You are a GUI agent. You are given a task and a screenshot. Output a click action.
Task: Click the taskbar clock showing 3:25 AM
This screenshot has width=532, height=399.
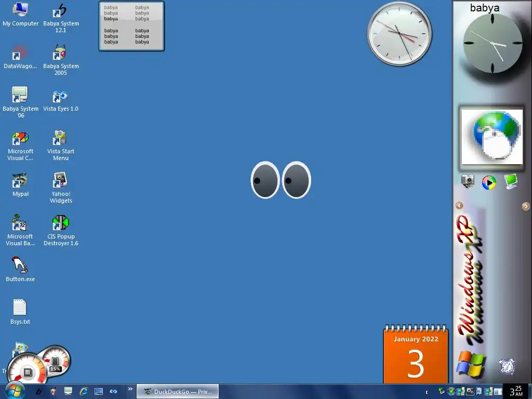point(516,391)
